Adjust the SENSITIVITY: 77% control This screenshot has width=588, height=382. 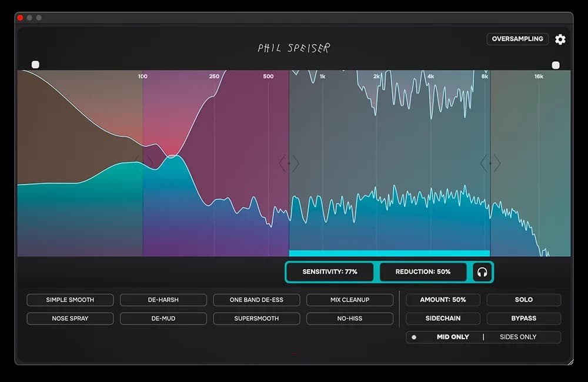pyautogui.click(x=330, y=272)
